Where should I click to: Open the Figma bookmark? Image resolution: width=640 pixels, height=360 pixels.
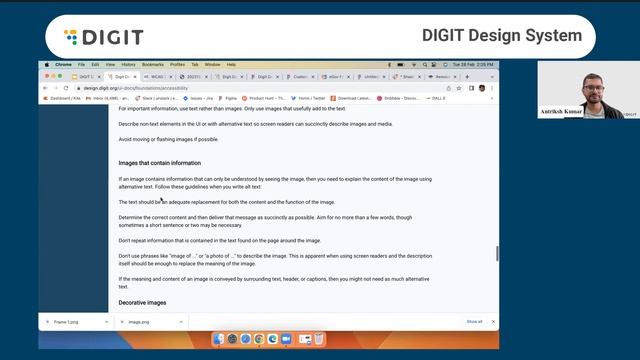(228, 98)
